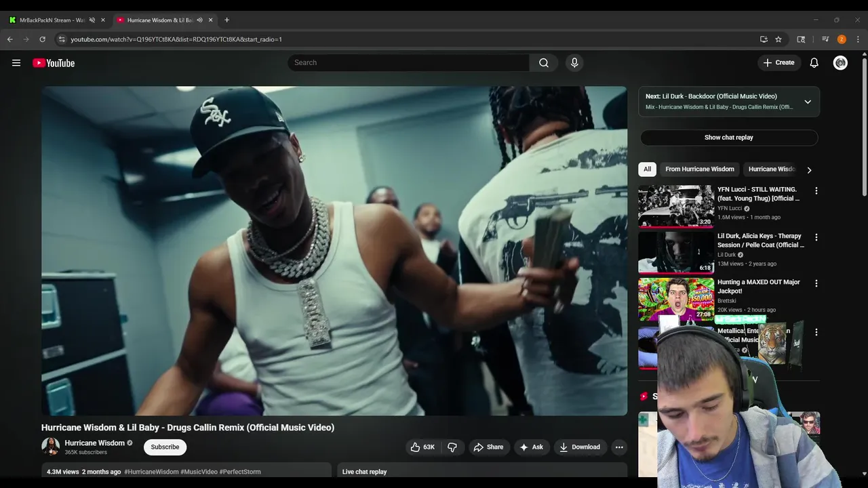The width and height of the screenshot is (868, 488).
Task: Dislike the video with thumbs-down icon
Action: coord(452,447)
